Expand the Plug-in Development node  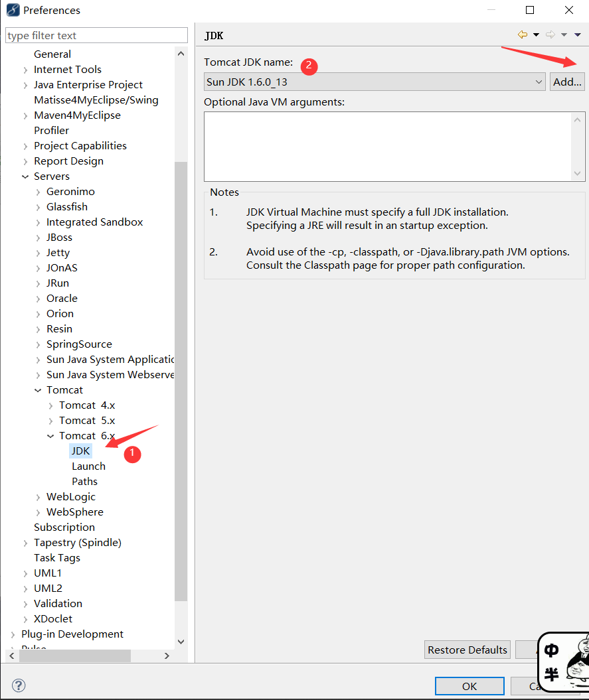(13, 634)
